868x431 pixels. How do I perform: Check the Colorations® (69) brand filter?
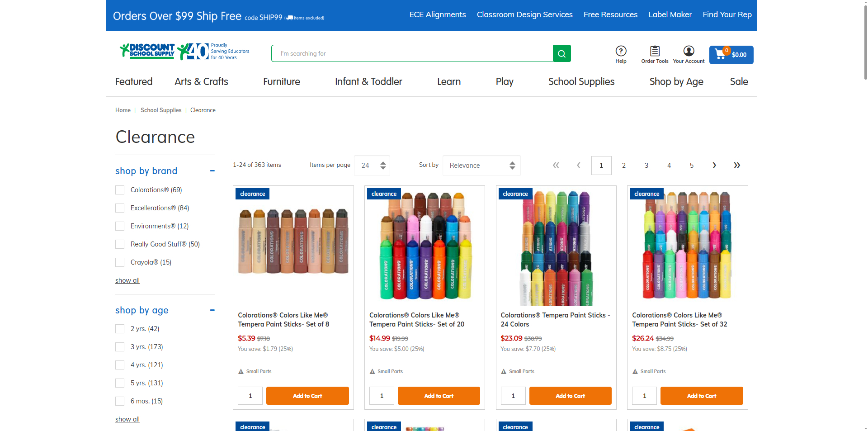click(120, 190)
